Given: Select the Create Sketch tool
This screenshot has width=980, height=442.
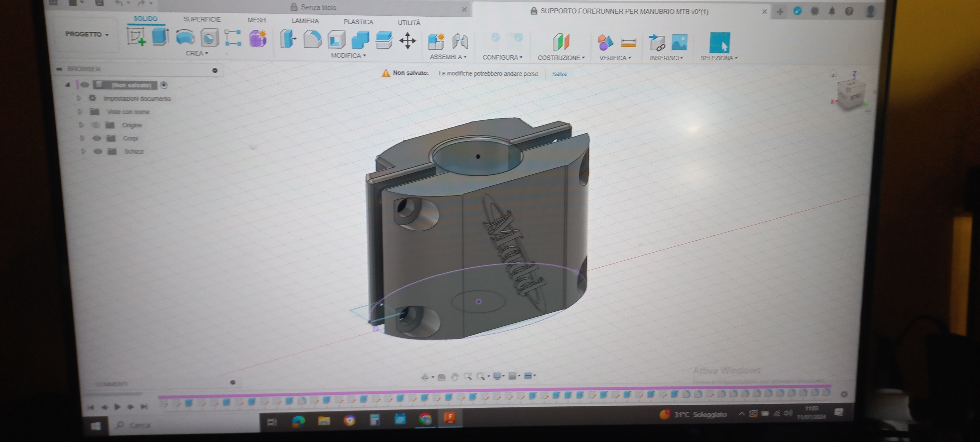Looking at the screenshot, I should 136,37.
